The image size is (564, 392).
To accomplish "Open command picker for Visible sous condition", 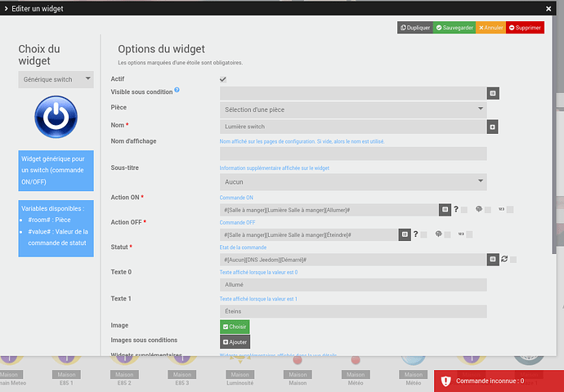I will point(493,93).
